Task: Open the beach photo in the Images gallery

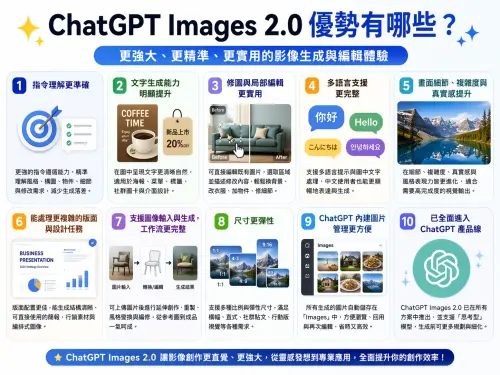Action: point(327,260)
